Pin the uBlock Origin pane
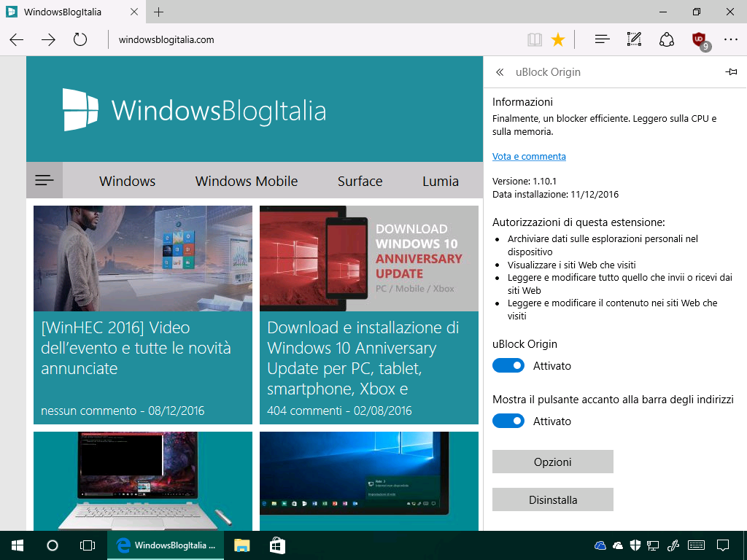747x560 pixels. (x=731, y=72)
